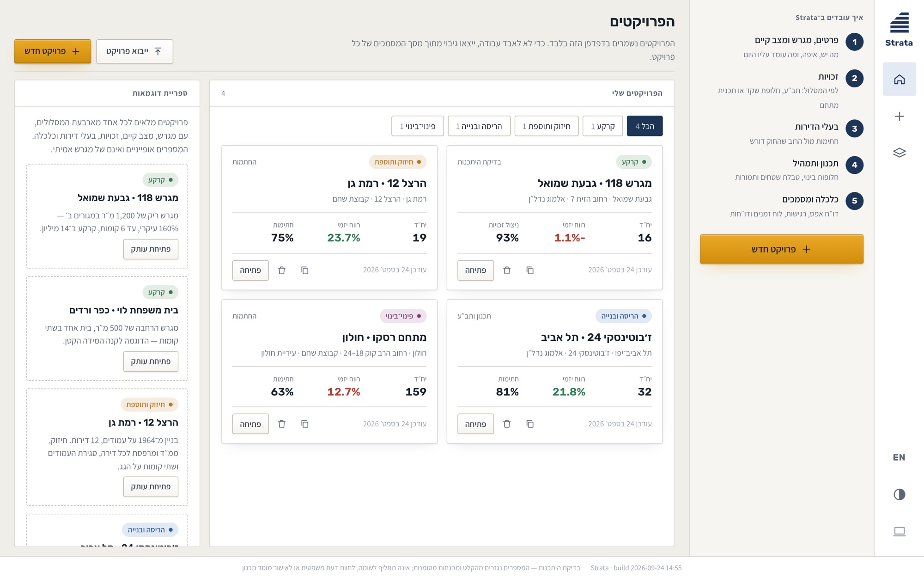Click the plus icon in sidebar
The width and height of the screenshot is (924, 578).
(x=899, y=116)
